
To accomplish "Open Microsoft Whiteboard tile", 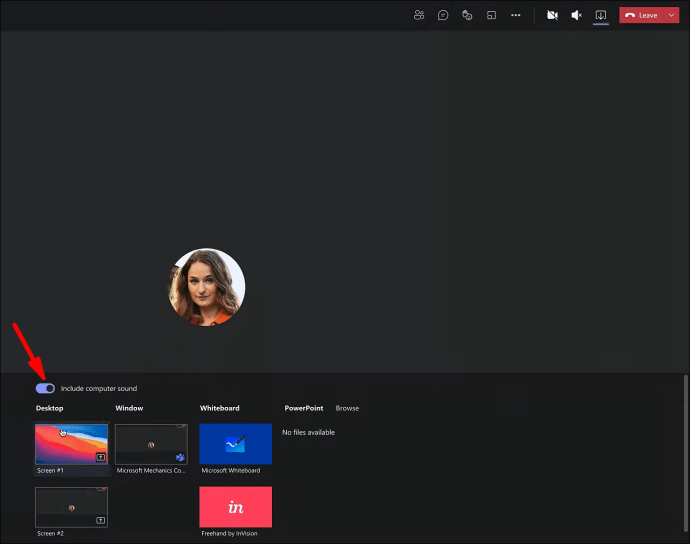I will click(x=235, y=443).
